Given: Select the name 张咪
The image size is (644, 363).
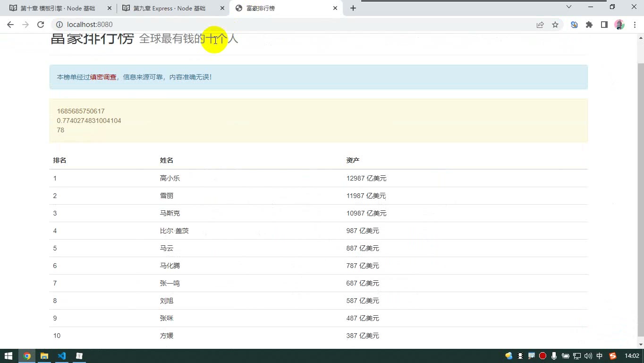Looking at the screenshot, I should (x=167, y=318).
